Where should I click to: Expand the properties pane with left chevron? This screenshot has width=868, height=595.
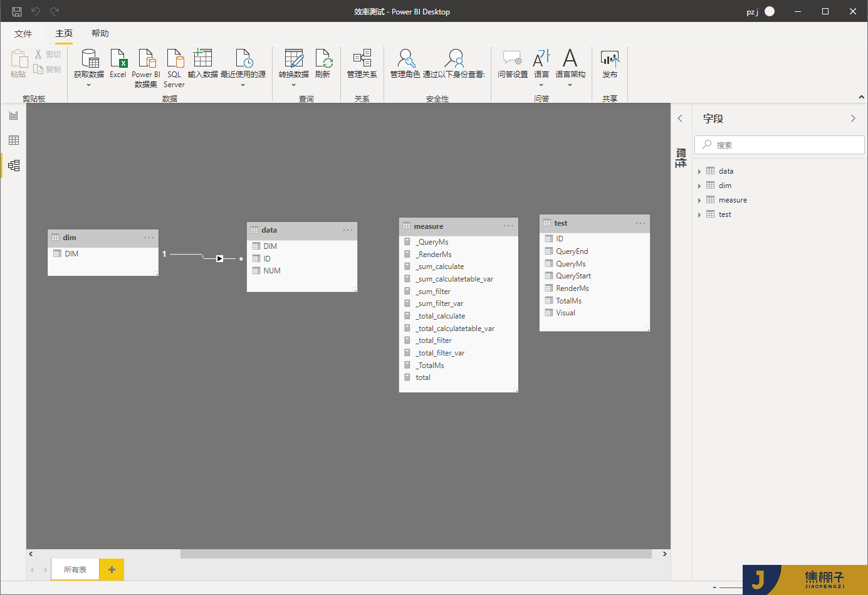pos(680,118)
